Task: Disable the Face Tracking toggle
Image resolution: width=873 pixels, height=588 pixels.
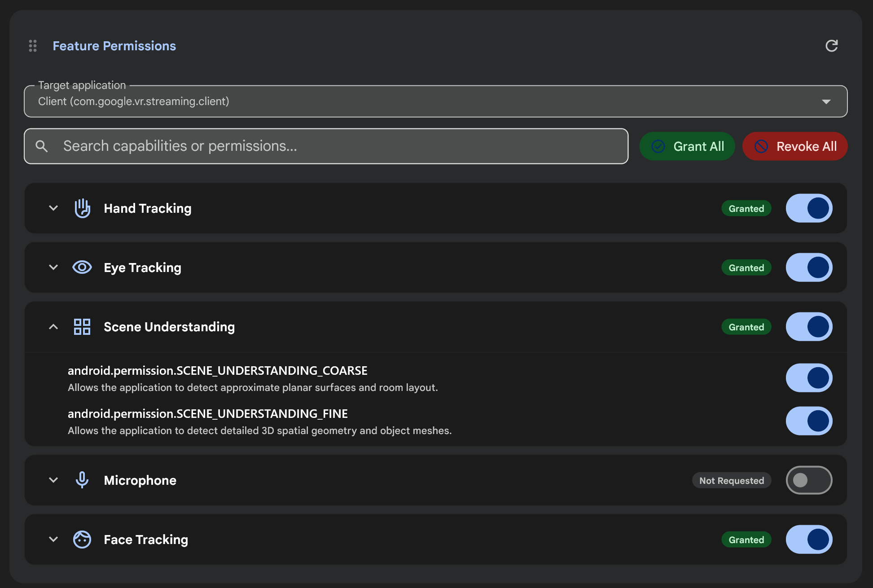Action: [809, 540]
